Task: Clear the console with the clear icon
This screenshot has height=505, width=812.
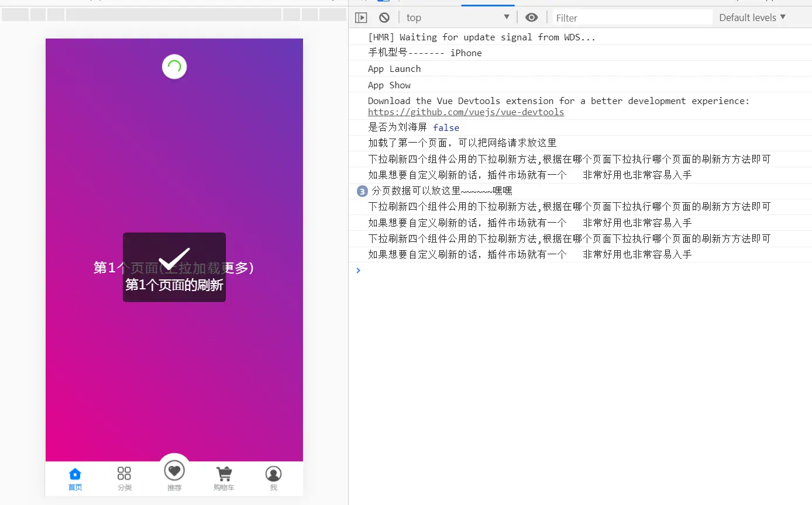Action: point(384,17)
